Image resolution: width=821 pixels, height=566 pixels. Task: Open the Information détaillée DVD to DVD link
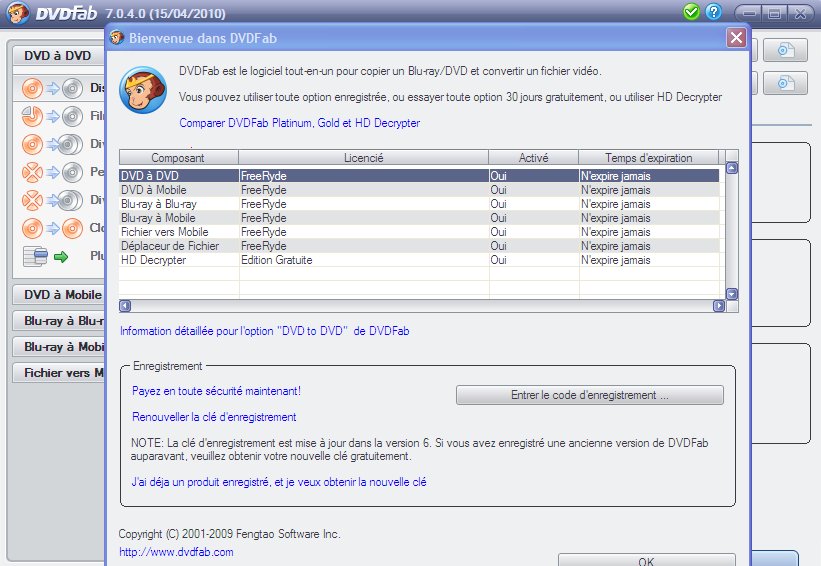tap(264, 331)
